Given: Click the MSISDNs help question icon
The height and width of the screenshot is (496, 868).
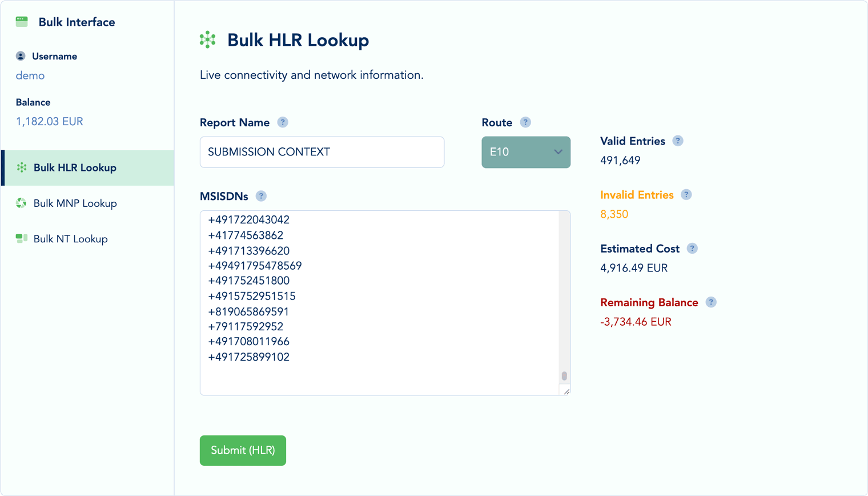Looking at the screenshot, I should coord(261,196).
